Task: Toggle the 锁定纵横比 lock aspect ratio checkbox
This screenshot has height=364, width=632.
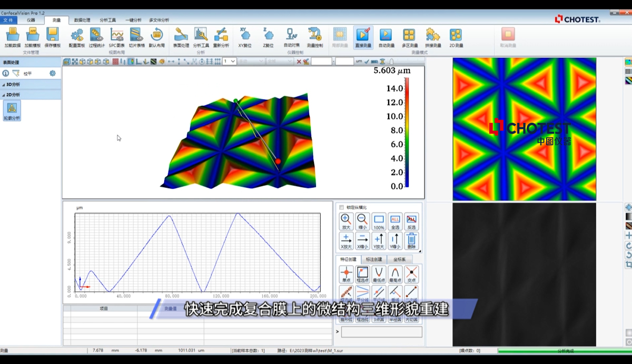Action: tap(342, 208)
